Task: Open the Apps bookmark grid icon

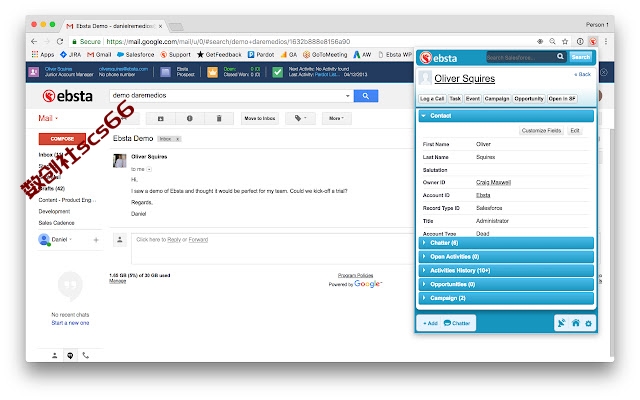Action: tap(35, 54)
